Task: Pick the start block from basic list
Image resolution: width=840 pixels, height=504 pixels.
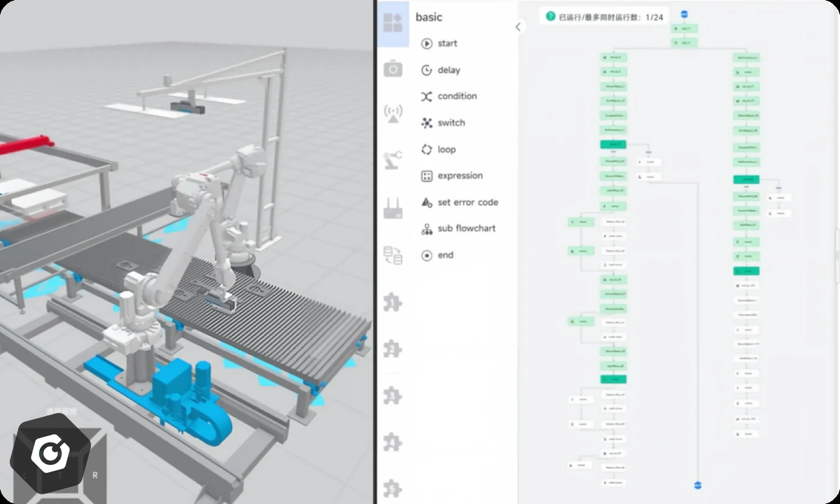Action: click(x=440, y=43)
